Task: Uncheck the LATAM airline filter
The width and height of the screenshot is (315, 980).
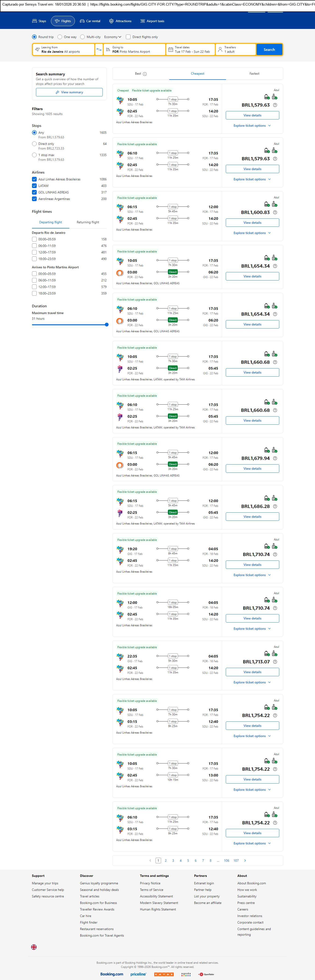Action: point(34,186)
